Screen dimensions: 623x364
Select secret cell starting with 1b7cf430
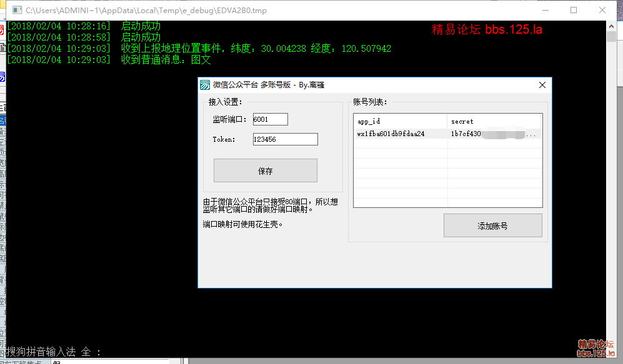pos(494,134)
